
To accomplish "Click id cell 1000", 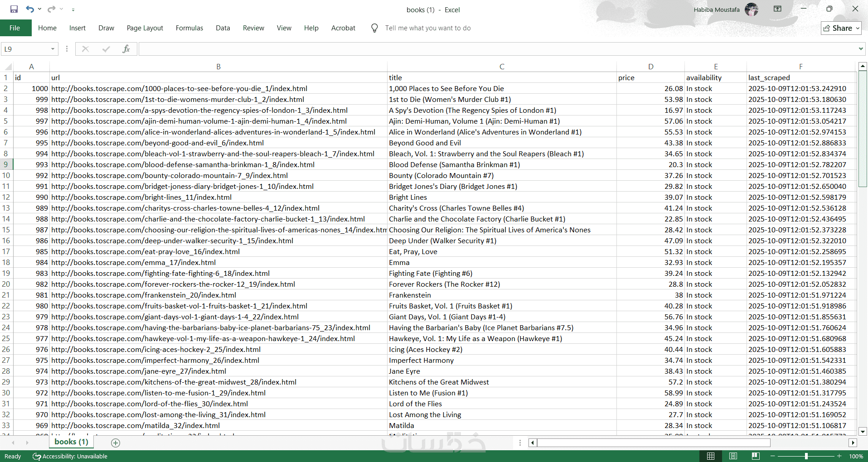I will [31, 88].
